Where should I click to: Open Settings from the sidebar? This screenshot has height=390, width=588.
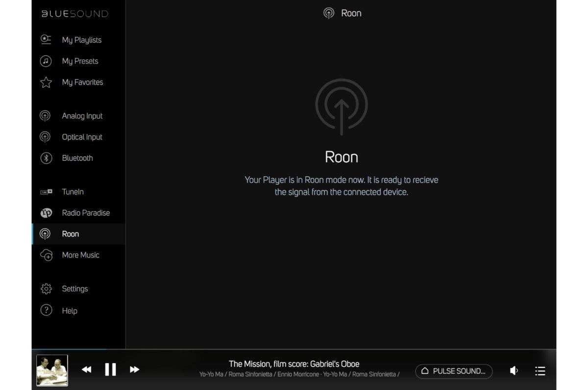(75, 289)
